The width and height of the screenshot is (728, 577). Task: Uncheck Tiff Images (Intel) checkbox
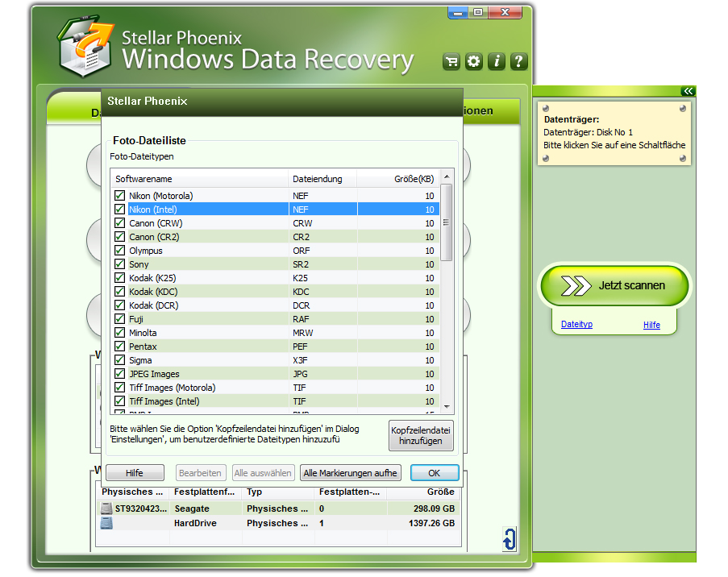pyautogui.click(x=120, y=401)
